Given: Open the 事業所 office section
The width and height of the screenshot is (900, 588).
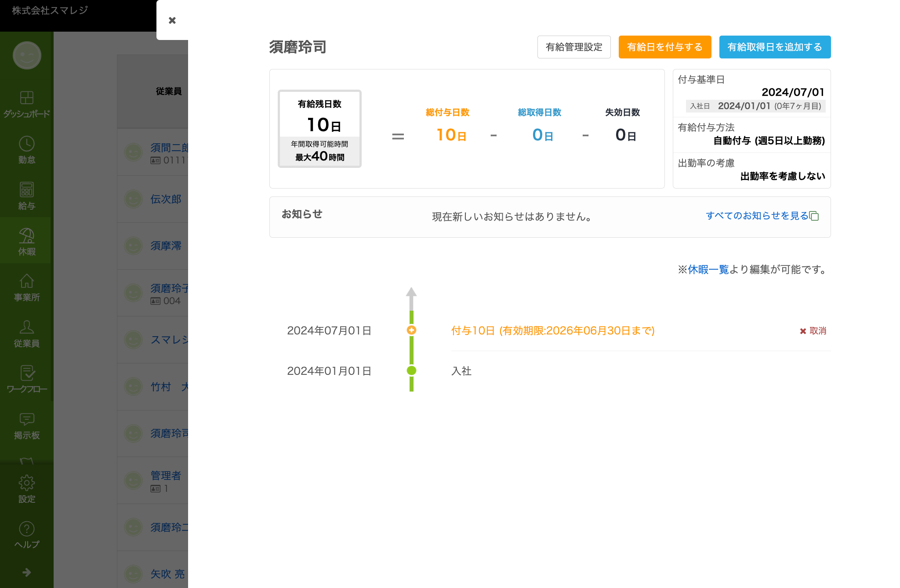Looking at the screenshot, I should pos(27,288).
